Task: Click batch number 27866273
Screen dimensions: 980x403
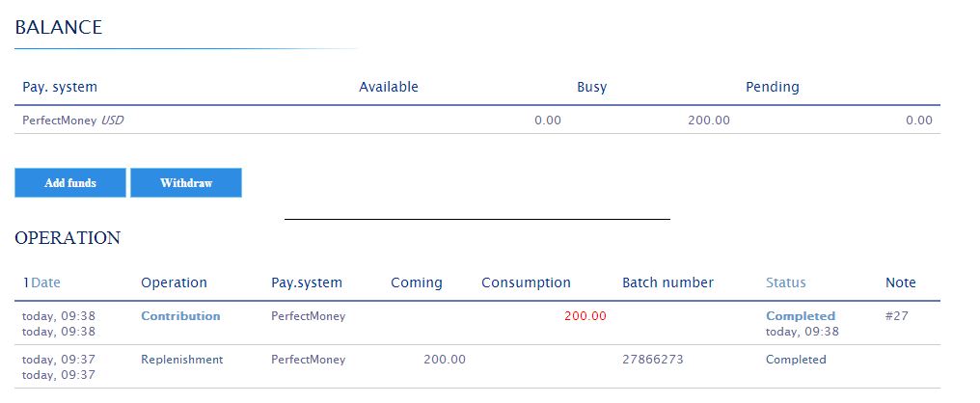Action: coord(652,360)
